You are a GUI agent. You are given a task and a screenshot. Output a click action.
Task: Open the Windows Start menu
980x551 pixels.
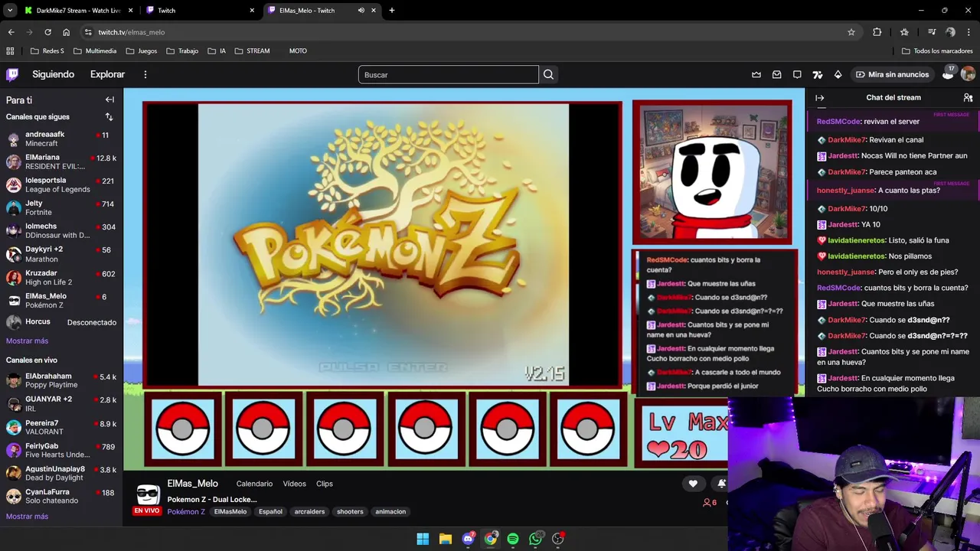tap(423, 539)
